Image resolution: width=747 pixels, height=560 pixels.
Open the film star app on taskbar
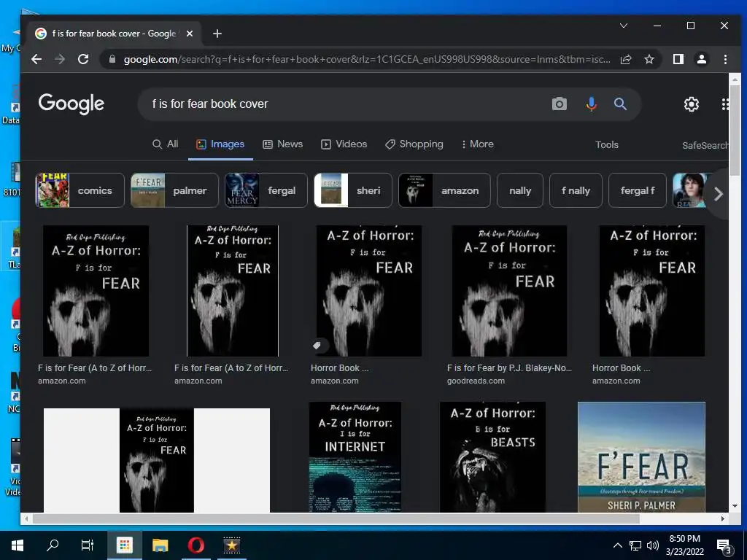tap(231, 545)
